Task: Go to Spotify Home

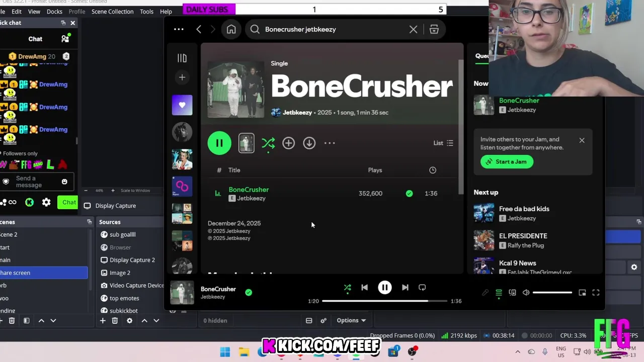Action: tap(231, 29)
